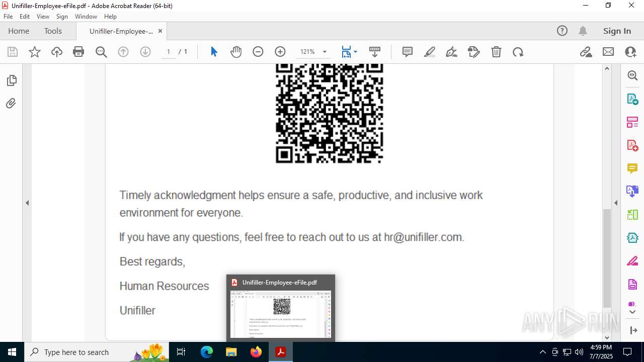Open the right pane search tool
Screen dimensions: 644x362
632,75
